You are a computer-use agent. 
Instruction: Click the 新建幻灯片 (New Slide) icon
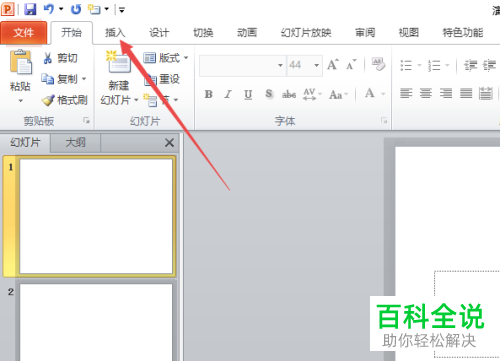point(118,62)
